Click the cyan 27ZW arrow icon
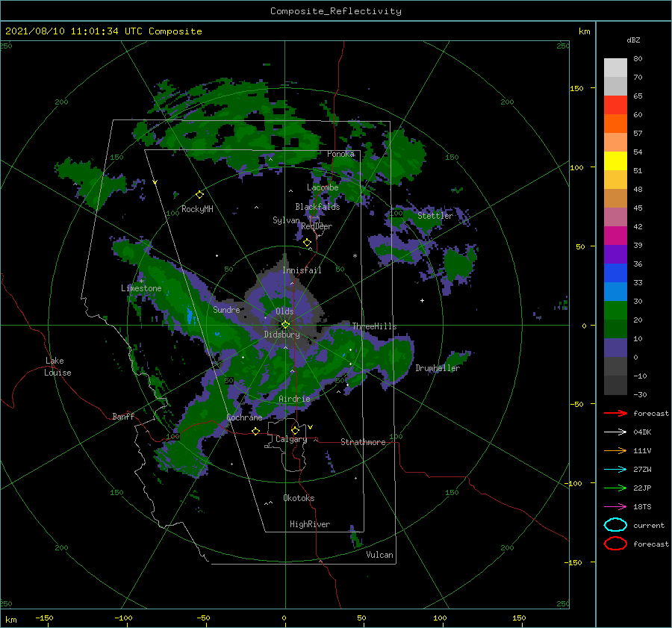The width and height of the screenshot is (672, 628). click(615, 470)
